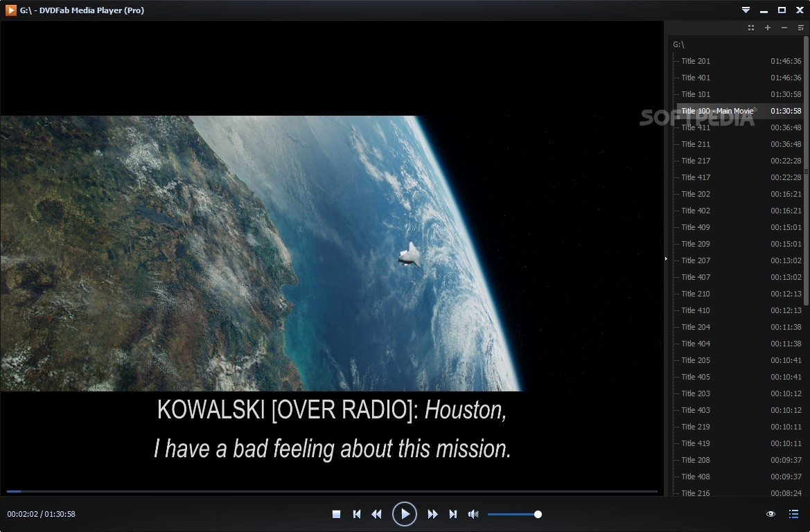Select Title 408 in playlist
This screenshot has width=810, height=532.
(x=740, y=477)
